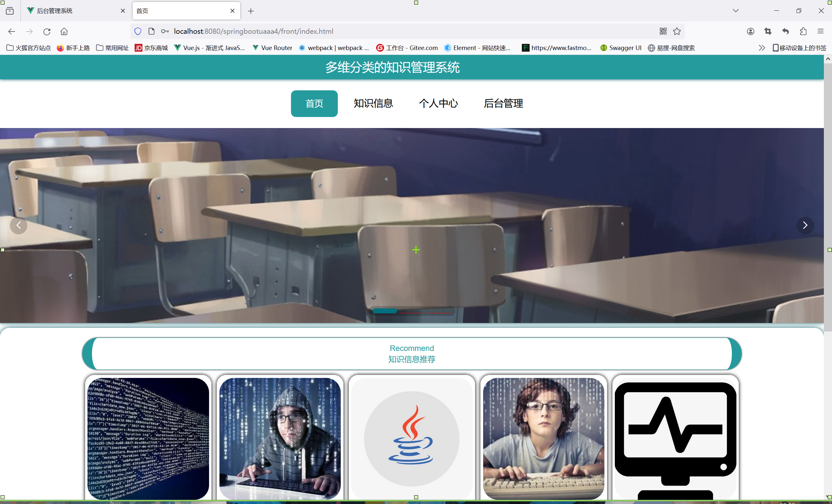The image size is (832, 504).
Task: Bookmark page with star icon
Action: (x=677, y=32)
